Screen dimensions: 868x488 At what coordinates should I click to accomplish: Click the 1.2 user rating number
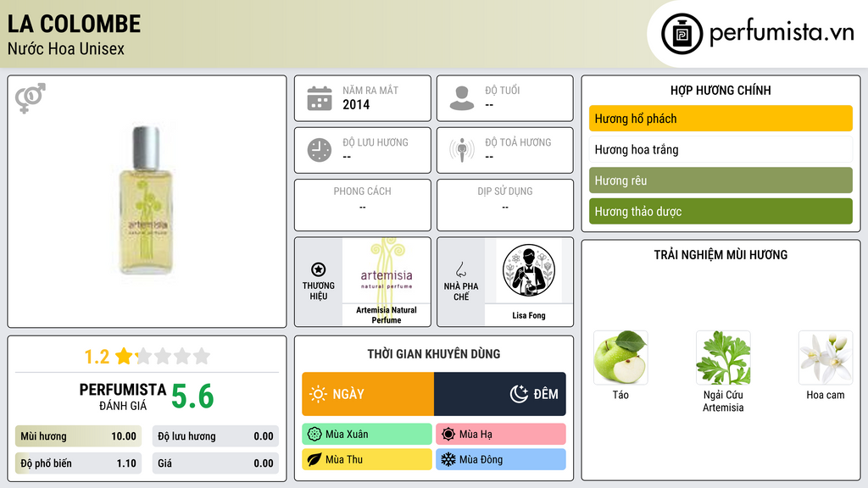(x=97, y=357)
